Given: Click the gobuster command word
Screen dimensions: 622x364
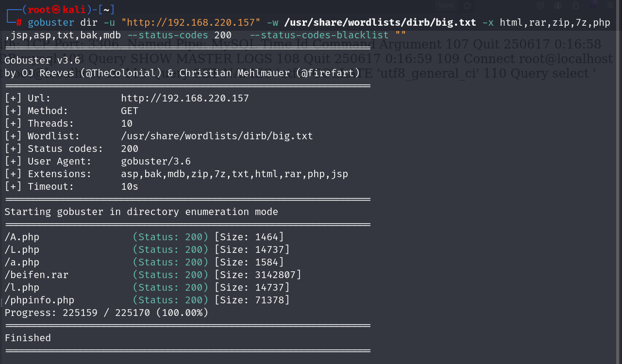Looking at the screenshot, I should 51,23.
